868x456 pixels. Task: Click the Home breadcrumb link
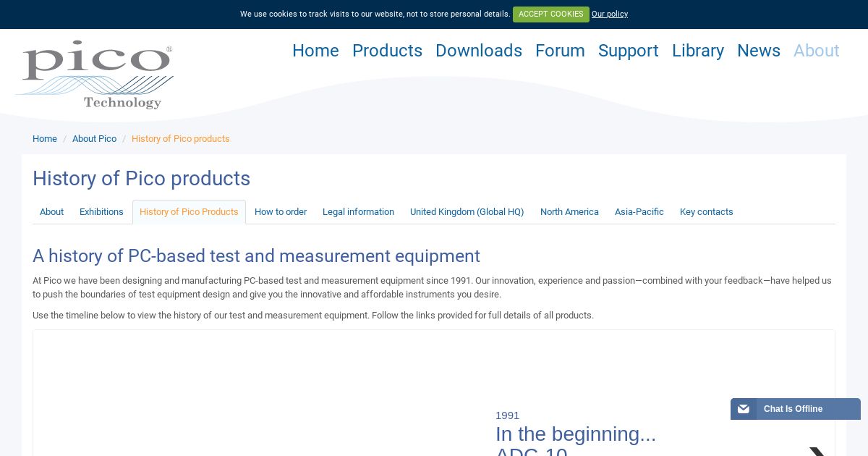[45, 139]
